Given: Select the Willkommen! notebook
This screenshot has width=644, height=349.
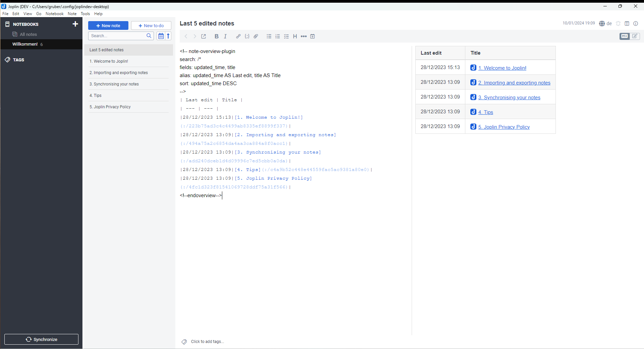Looking at the screenshot, I should coord(41,44).
